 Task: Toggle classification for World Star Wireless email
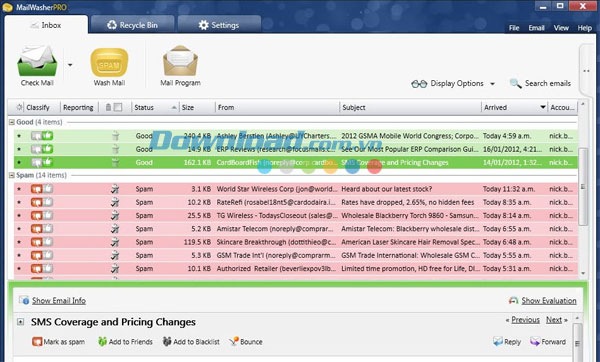42,189
